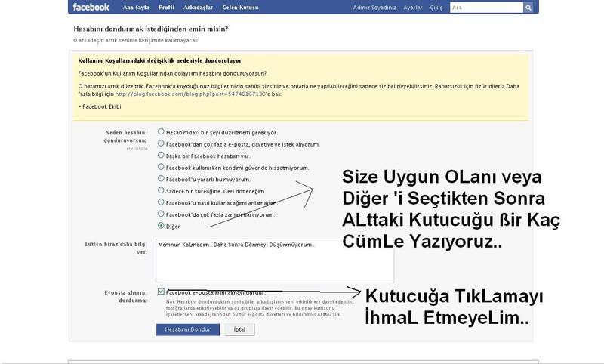Click 'Kullanım Koşullarındaki değişiklik nedeniyle donduruluyor' title
604x364 pixels.
(x=160, y=61)
